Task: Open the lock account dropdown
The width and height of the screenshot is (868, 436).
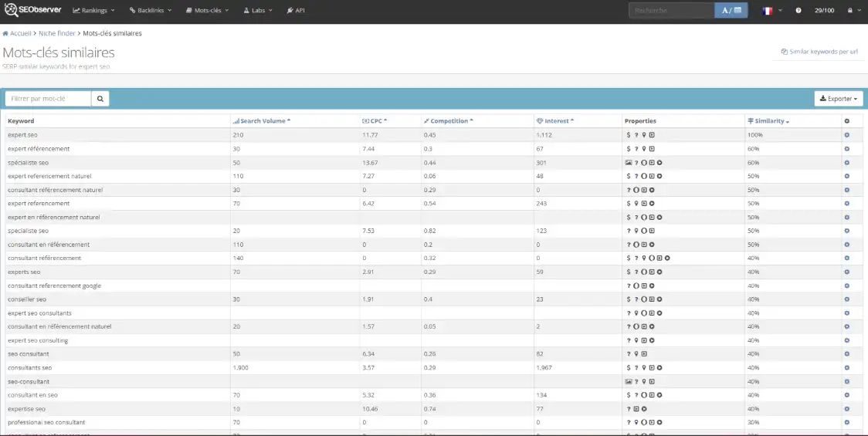Action: click(853, 11)
